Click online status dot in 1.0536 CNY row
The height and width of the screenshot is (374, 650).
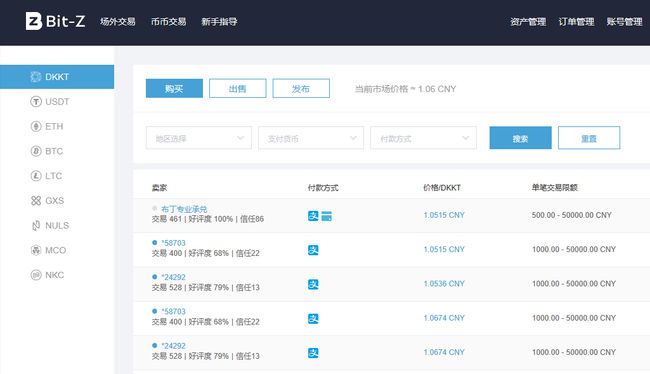pyautogui.click(x=155, y=277)
